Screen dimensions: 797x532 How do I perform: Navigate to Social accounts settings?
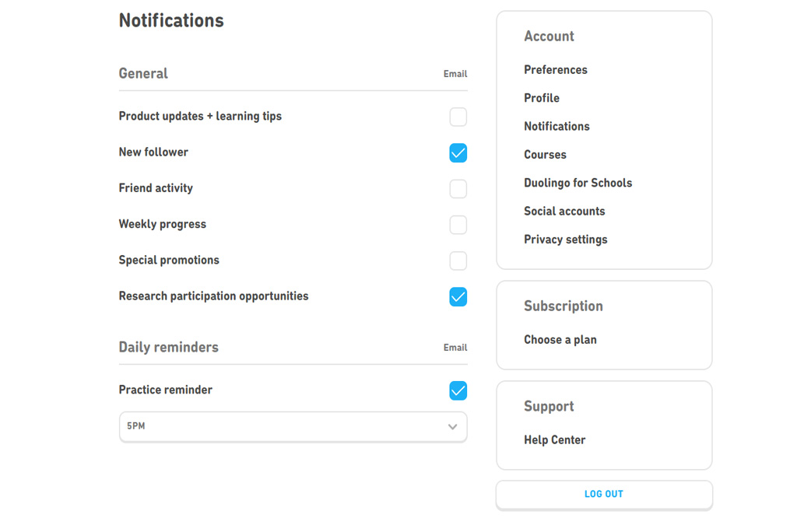[564, 212]
